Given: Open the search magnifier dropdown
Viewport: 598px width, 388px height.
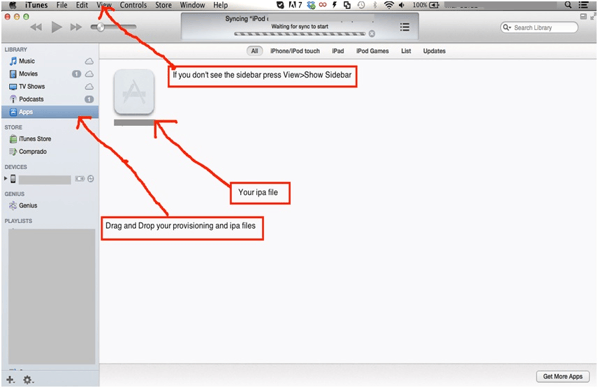Looking at the screenshot, I should pos(506,27).
